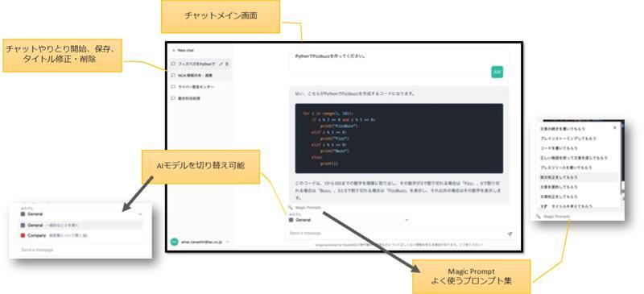Click the Magic Prompts icon above model selector
644x294 pixels.
[290, 208]
